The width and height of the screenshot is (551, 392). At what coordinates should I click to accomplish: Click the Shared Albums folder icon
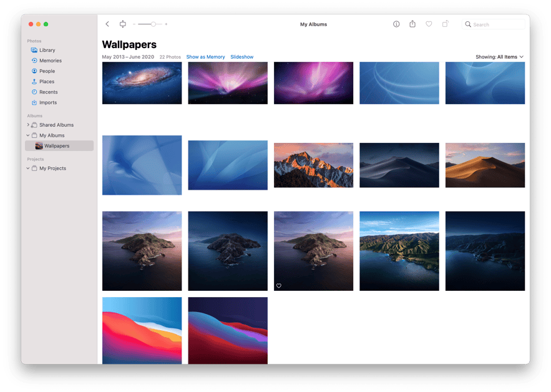34,125
